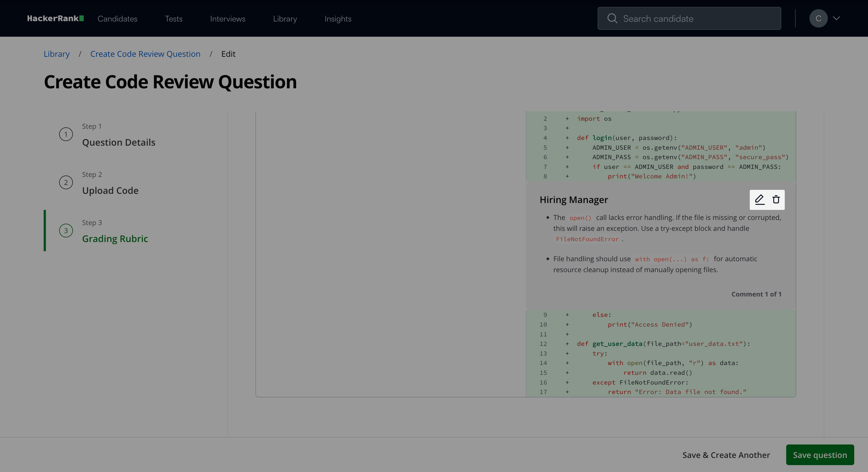
Task: Click the plus marker on line 12
Action: (567, 344)
